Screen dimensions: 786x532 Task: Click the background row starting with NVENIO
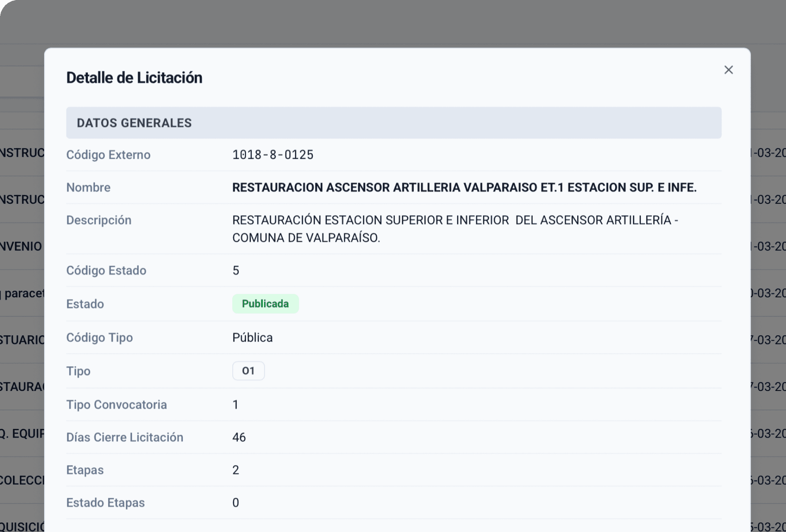(x=21, y=246)
